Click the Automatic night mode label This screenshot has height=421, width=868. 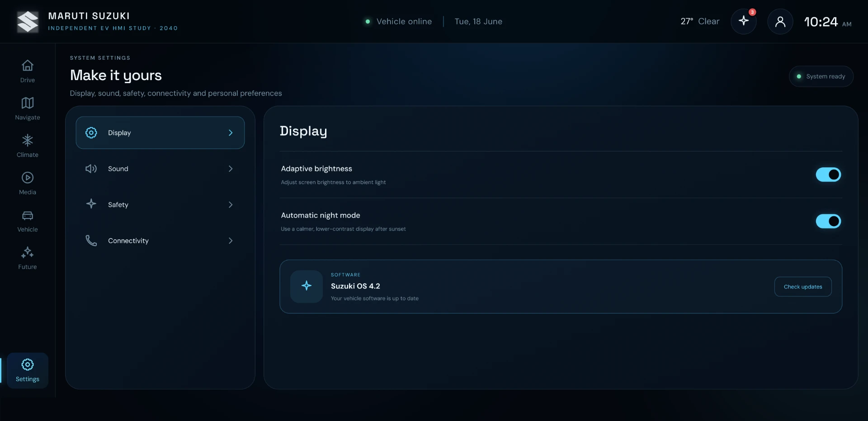click(x=321, y=215)
